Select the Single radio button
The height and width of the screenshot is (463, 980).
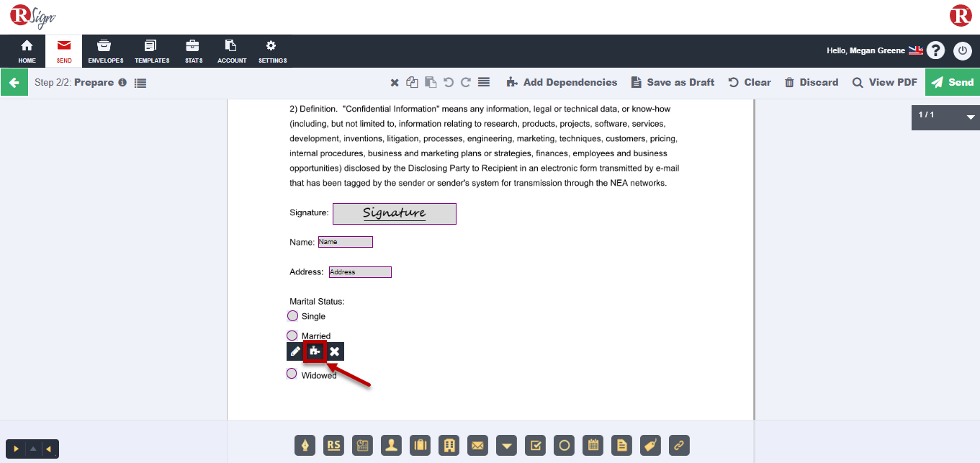point(292,316)
